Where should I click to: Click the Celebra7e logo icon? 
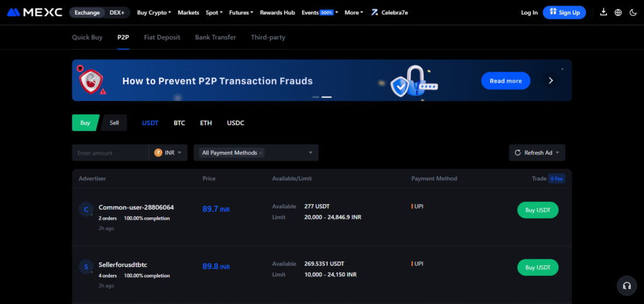click(374, 13)
